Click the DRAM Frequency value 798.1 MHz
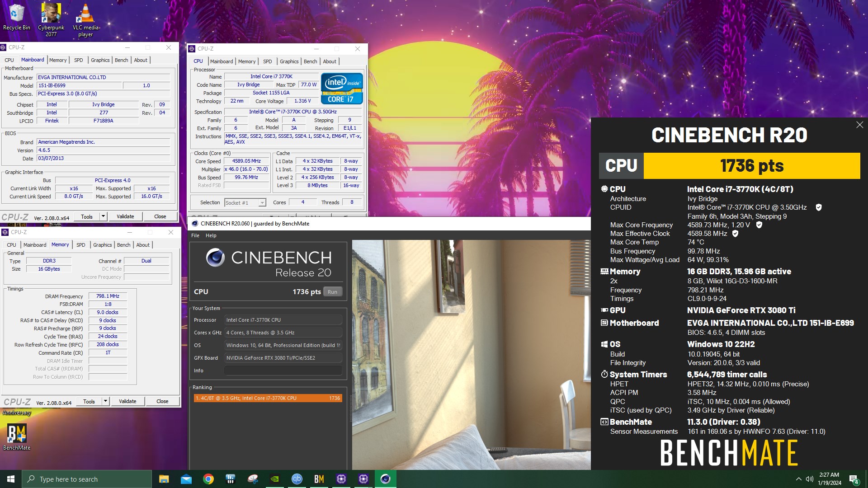Screen dimensions: 868x488 click(x=108, y=296)
